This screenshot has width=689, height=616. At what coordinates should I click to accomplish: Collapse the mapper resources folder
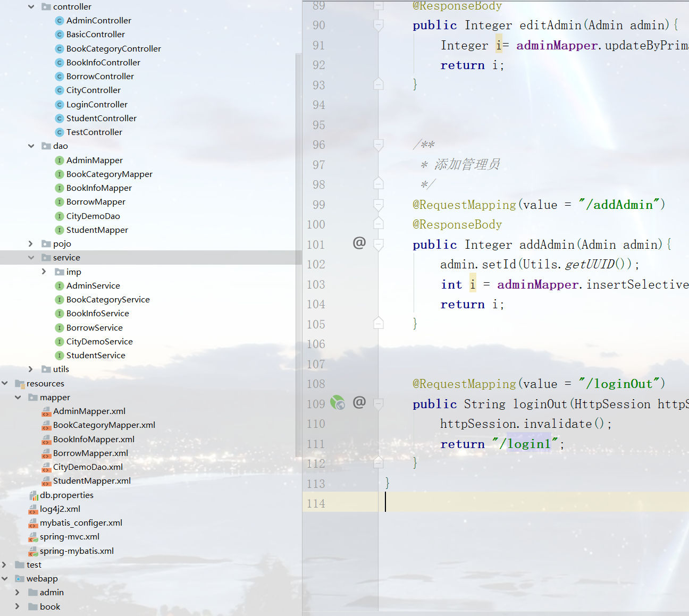18,398
